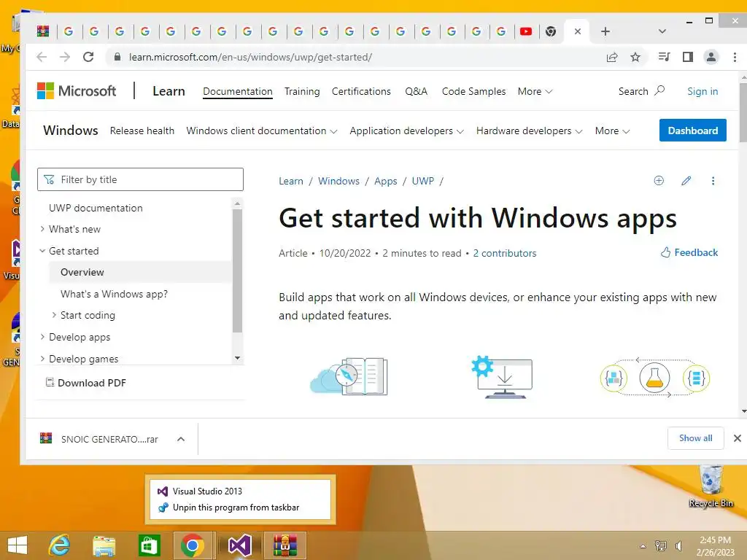Click the browser forward arrow
This screenshot has height=560, width=747.
[65, 57]
